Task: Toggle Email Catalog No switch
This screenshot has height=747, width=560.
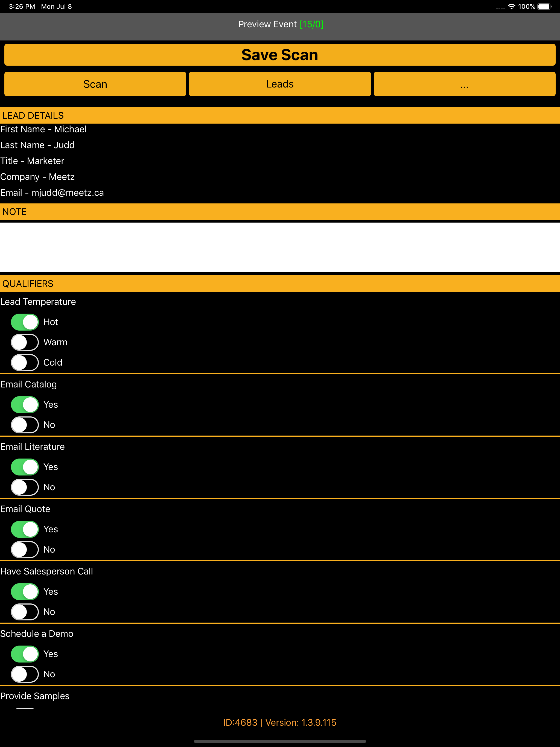Action: pos(25,425)
